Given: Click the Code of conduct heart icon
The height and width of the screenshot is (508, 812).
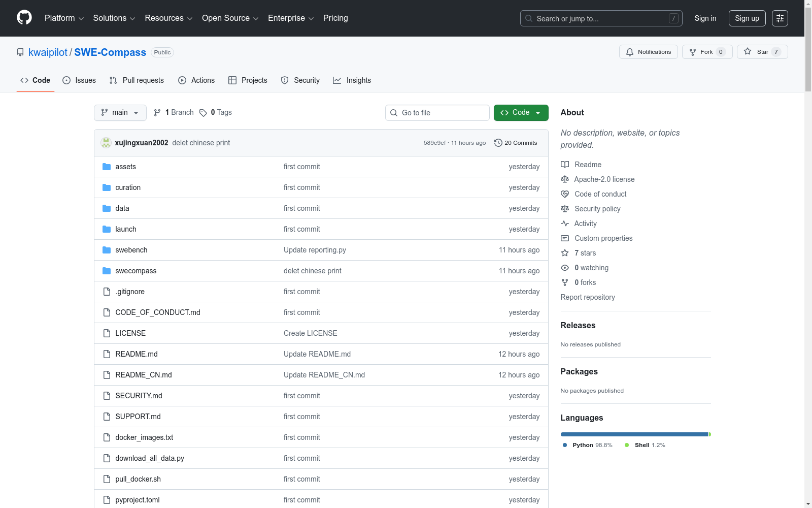Looking at the screenshot, I should [565, 194].
